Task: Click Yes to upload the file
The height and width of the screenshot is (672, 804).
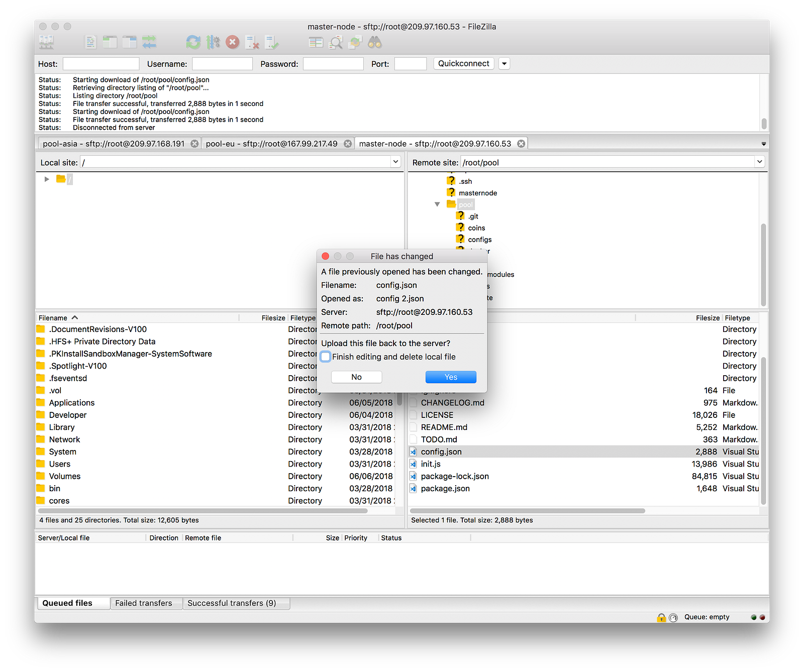Action: [451, 377]
